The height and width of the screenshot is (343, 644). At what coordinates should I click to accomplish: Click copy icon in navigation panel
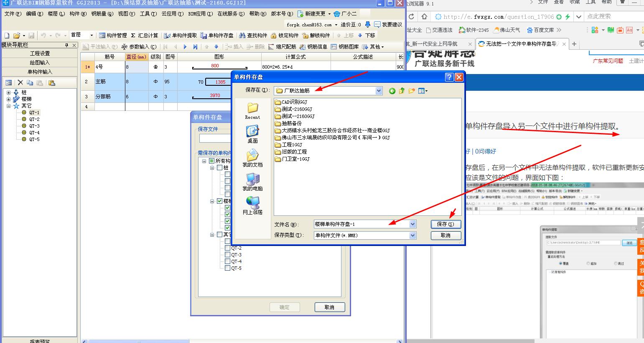(x=30, y=83)
